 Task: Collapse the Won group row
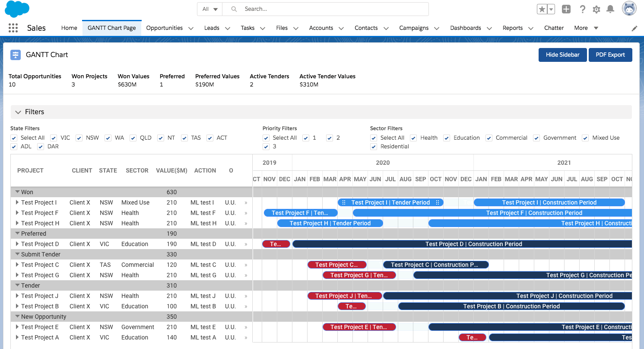pyautogui.click(x=18, y=192)
